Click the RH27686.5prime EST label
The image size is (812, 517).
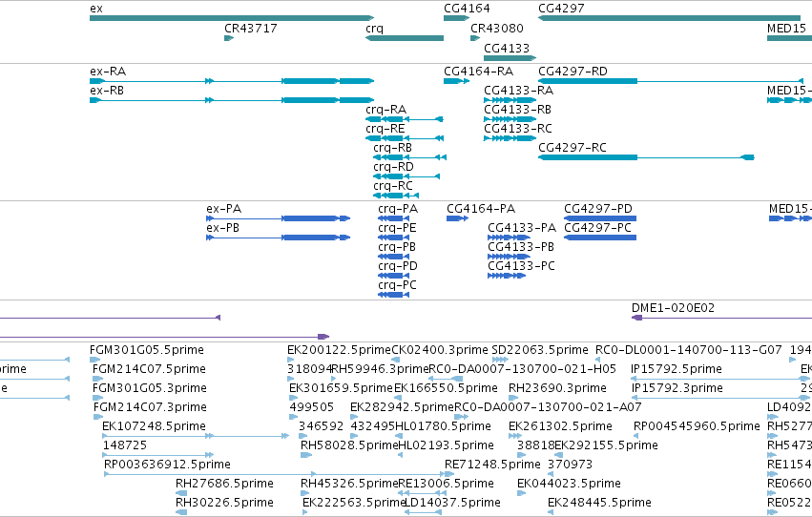[224, 484]
